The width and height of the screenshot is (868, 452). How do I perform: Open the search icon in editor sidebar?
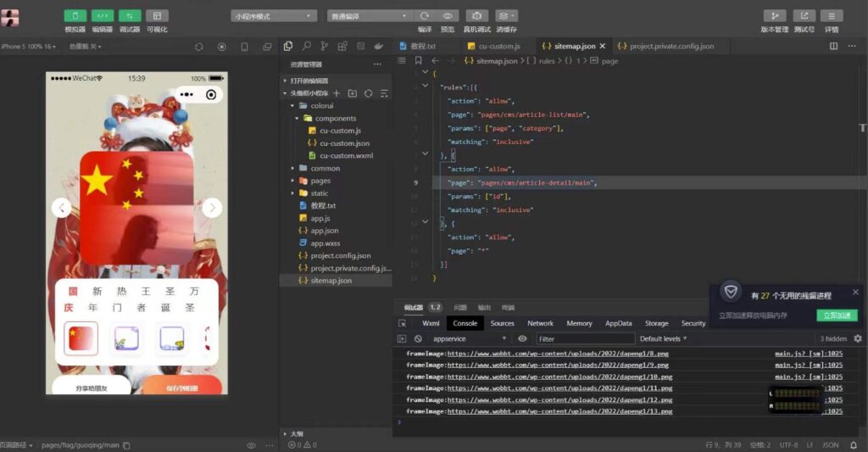click(307, 46)
